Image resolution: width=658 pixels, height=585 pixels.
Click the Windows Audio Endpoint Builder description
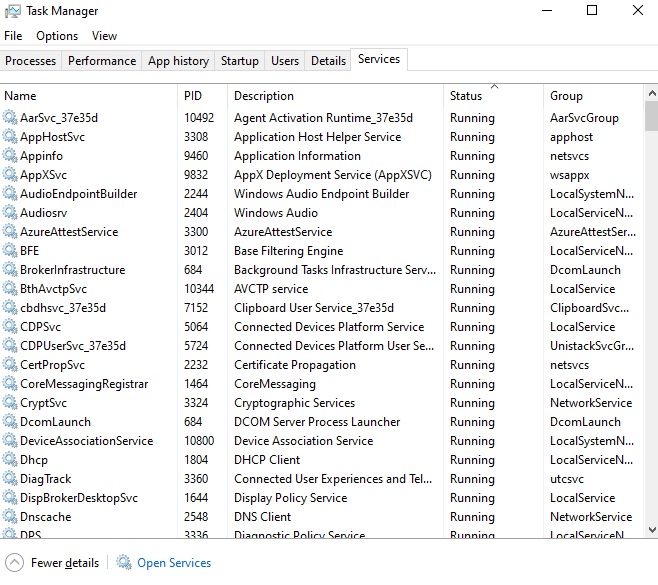click(x=321, y=194)
